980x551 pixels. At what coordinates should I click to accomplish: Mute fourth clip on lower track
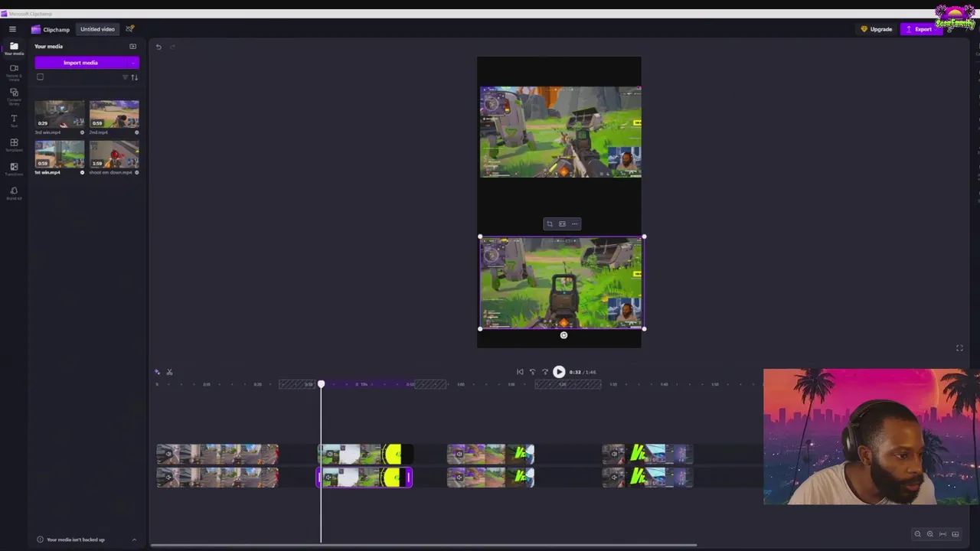click(614, 478)
